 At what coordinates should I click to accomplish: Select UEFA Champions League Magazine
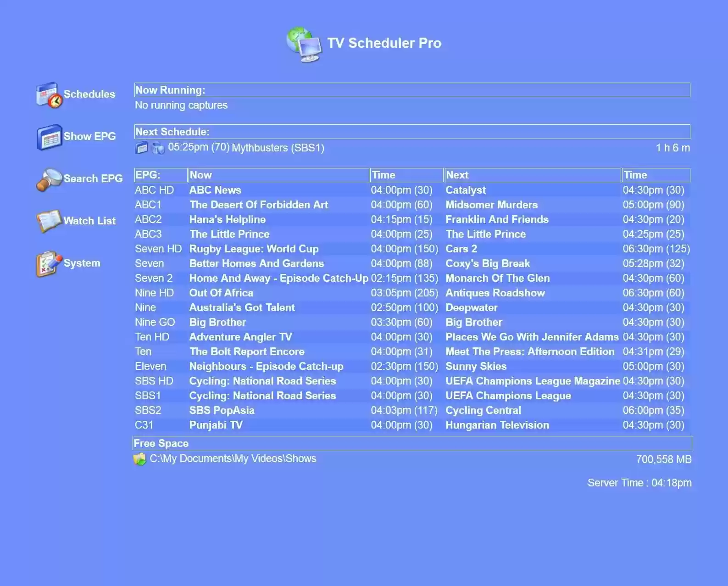point(533,381)
